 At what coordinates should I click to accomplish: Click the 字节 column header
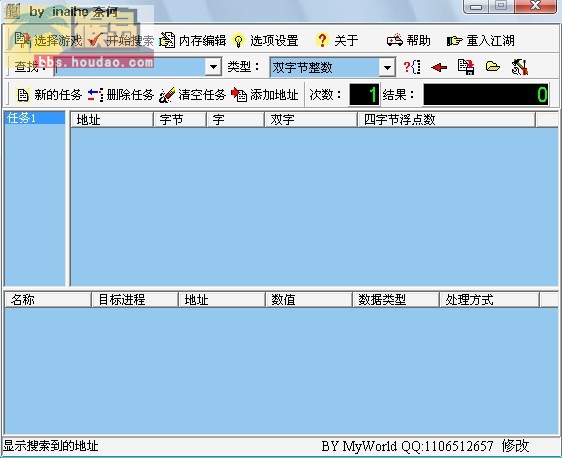click(180, 120)
